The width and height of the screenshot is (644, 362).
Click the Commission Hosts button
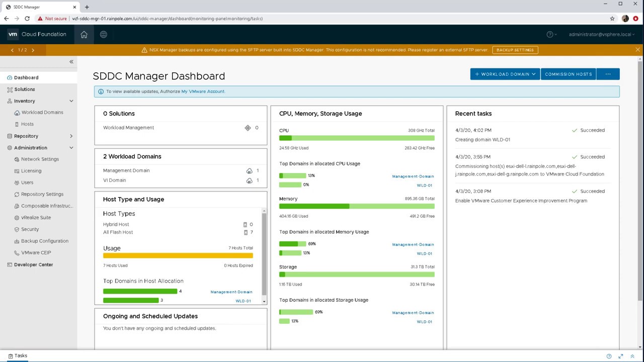[x=568, y=74]
